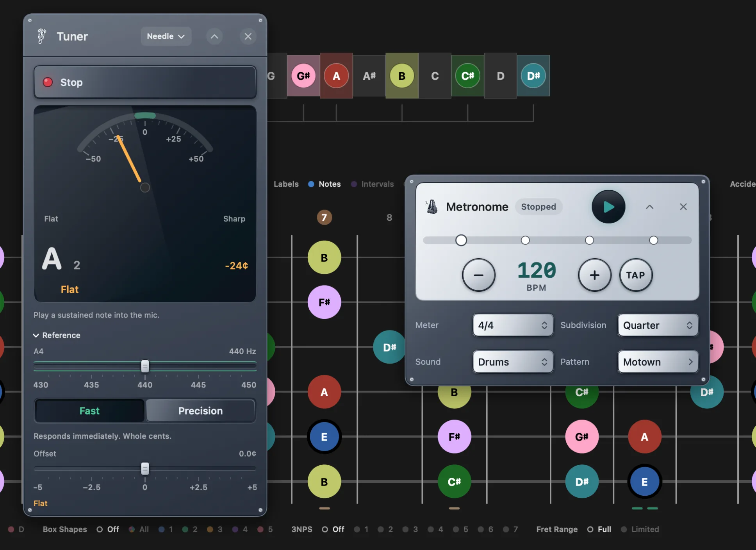Select B in the note strip
Screen dimensions: 756x550
[x=402, y=76]
